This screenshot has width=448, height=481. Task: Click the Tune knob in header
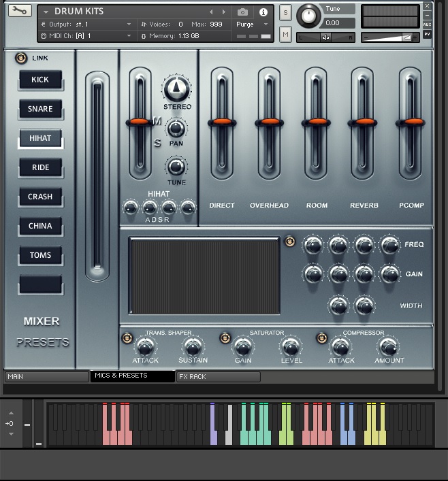(x=308, y=16)
